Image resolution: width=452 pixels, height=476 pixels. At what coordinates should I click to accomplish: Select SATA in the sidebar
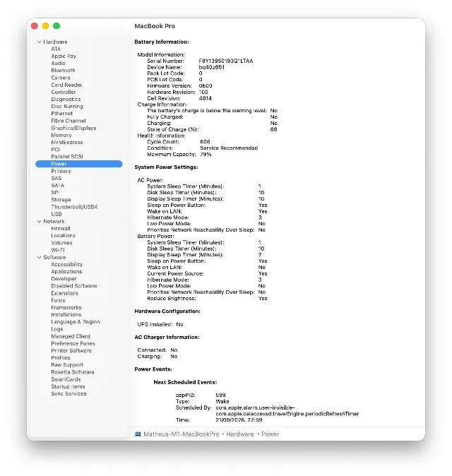(58, 186)
